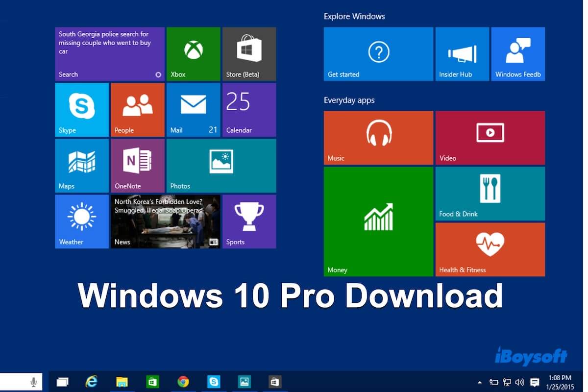This screenshot has width=588, height=392.
Task: Open the Weather tile
Action: pos(81,221)
